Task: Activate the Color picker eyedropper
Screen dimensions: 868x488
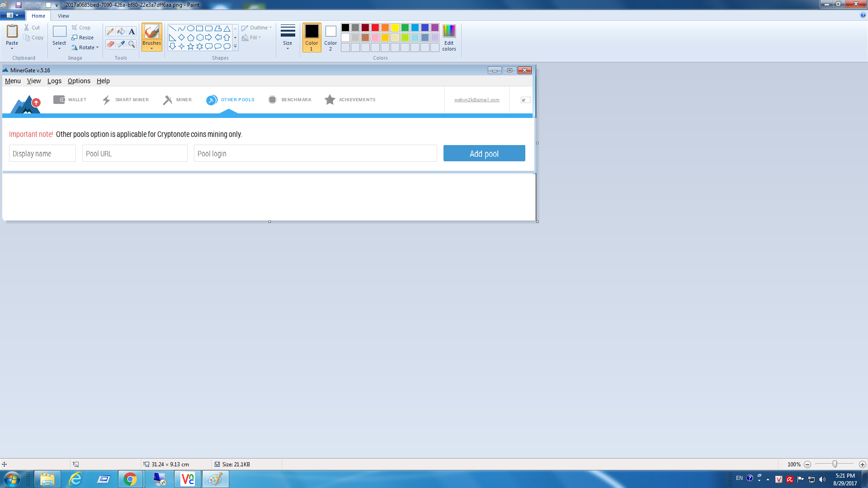Action: click(x=121, y=44)
